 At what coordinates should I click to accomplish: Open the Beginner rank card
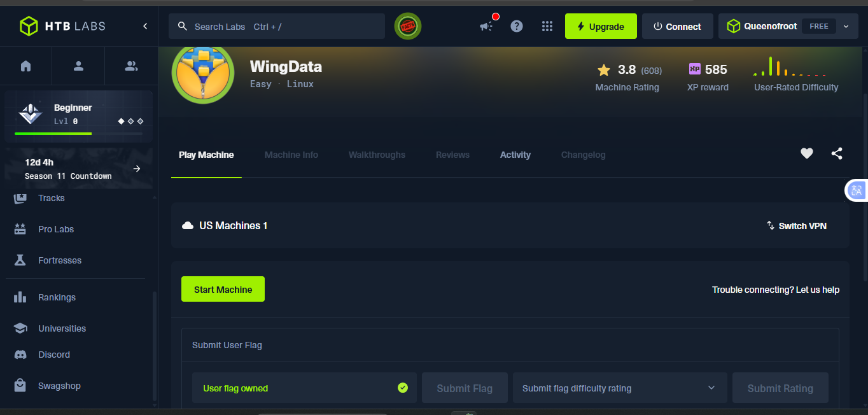[x=78, y=116]
